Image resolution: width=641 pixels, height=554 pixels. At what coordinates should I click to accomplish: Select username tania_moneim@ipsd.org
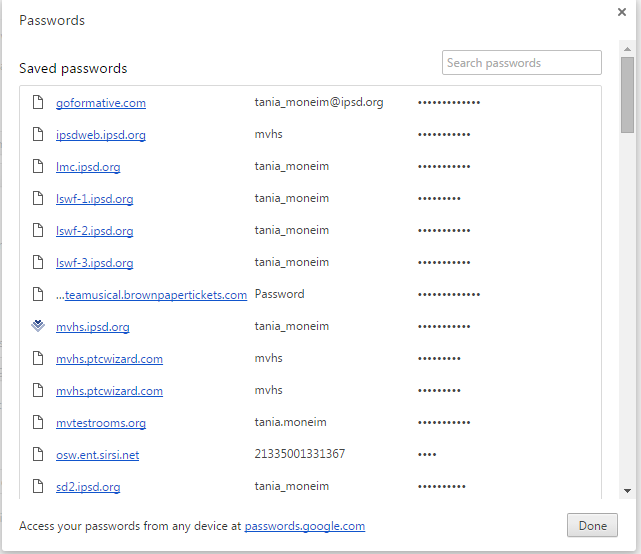tap(319, 102)
